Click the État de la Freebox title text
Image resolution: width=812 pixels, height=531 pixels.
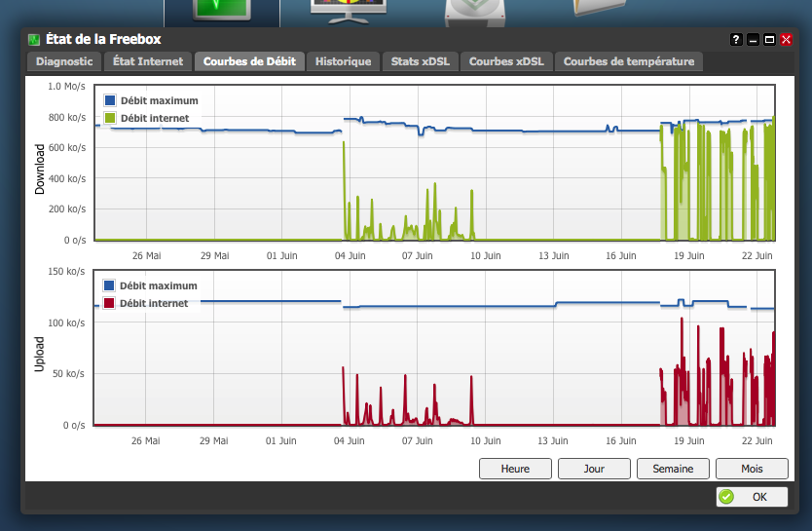[103, 39]
